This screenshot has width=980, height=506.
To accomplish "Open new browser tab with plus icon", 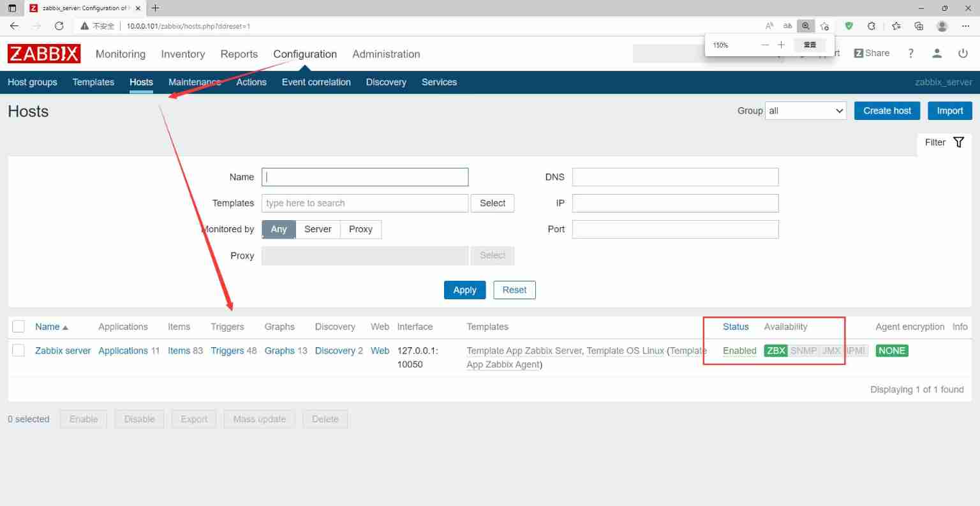I will point(155,8).
